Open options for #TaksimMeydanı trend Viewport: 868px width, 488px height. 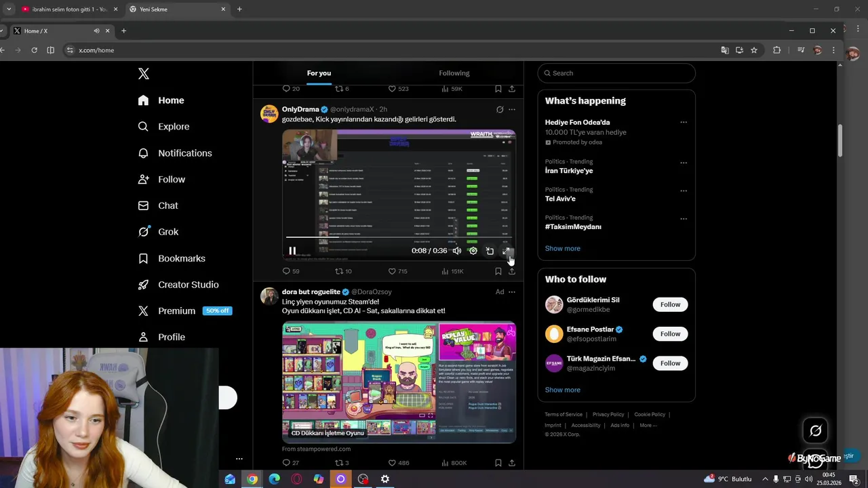tap(684, 219)
